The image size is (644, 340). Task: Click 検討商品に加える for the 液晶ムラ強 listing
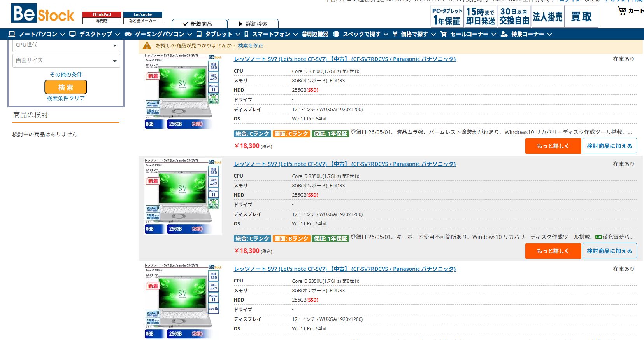[x=609, y=146]
